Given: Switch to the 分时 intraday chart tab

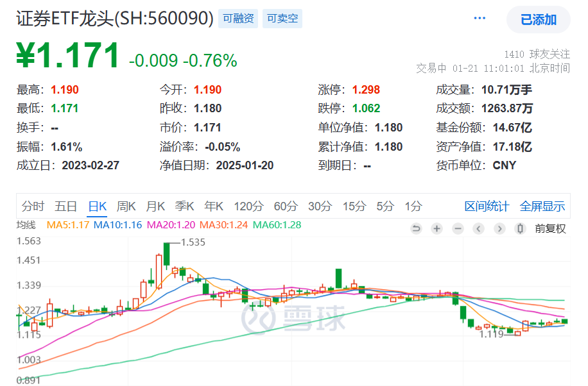Looking at the screenshot, I should tap(34, 206).
